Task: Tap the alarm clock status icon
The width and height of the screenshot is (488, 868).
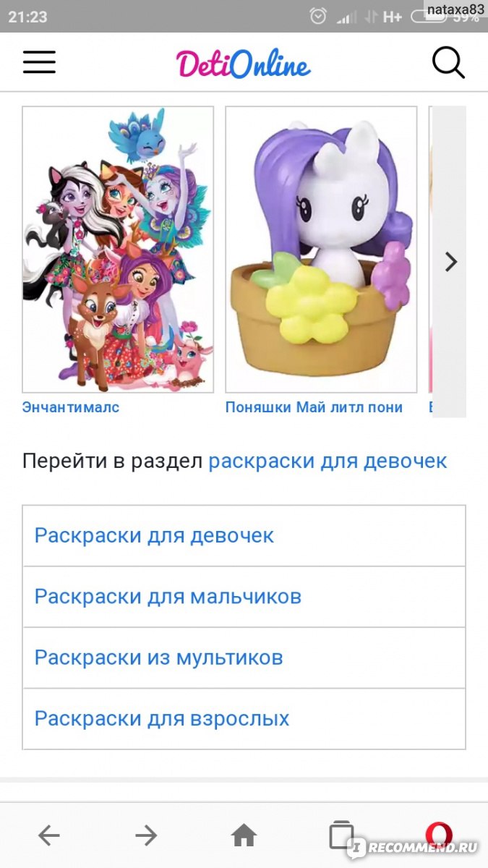Action: 318,16
